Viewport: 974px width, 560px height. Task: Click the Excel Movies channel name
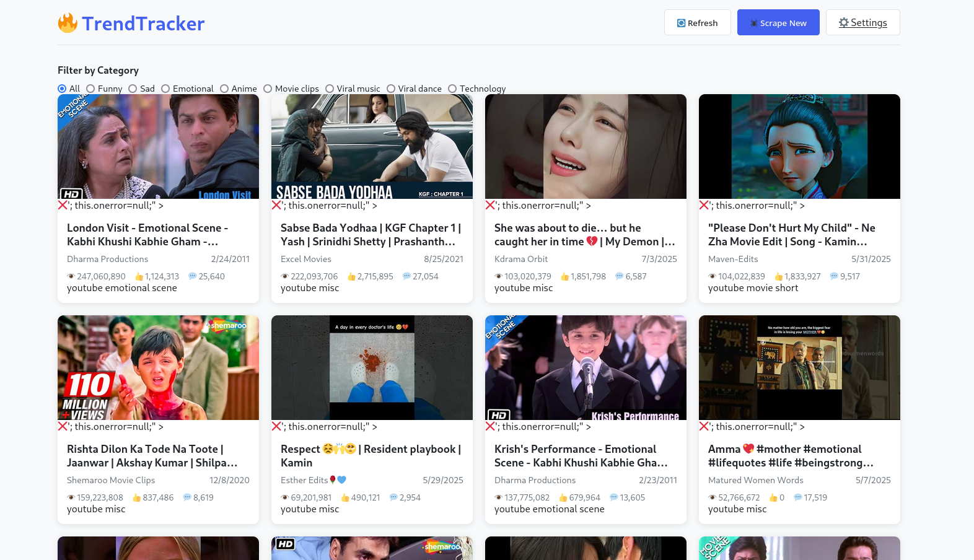pos(306,259)
